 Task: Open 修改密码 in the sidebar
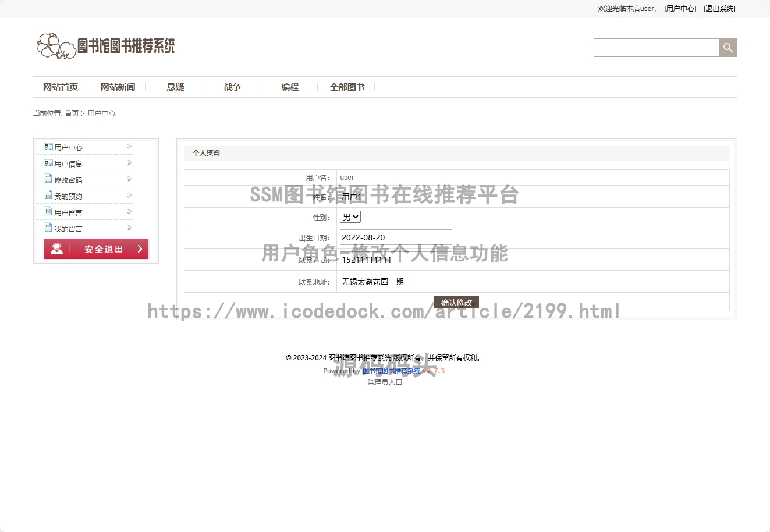(68, 180)
